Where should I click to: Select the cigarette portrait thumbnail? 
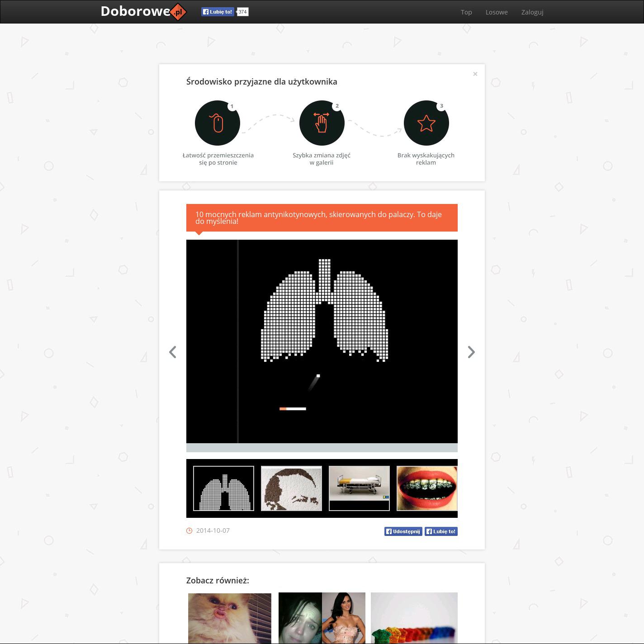(x=291, y=488)
